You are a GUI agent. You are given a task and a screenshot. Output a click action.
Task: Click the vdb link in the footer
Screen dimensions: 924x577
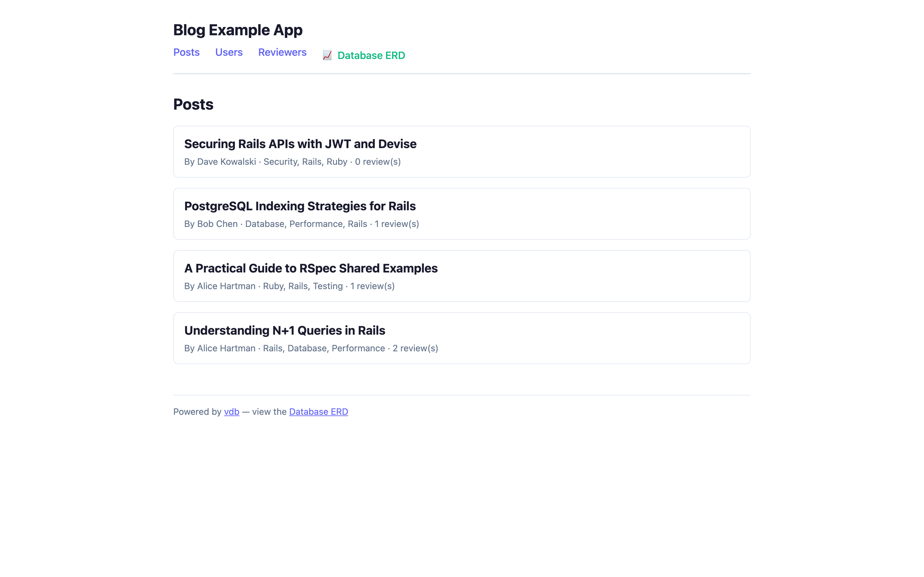[231, 411]
